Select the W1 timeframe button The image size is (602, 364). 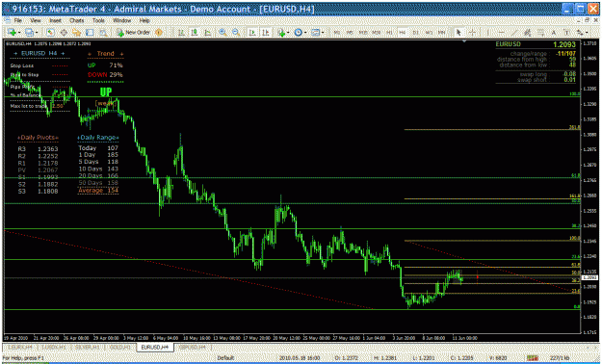coord(429,33)
